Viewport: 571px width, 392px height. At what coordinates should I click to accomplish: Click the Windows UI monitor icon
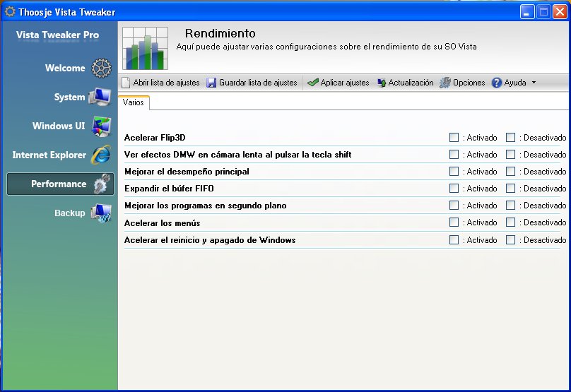click(x=102, y=126)
